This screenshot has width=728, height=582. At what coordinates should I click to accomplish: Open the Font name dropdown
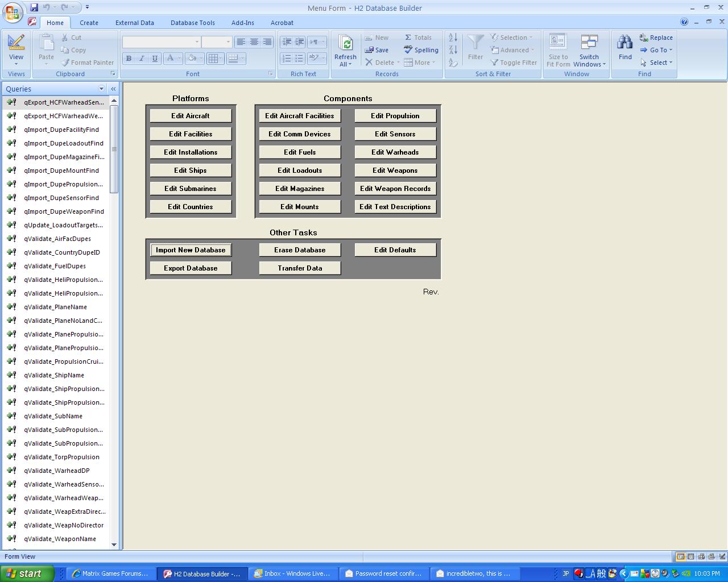tap(197, 42)
